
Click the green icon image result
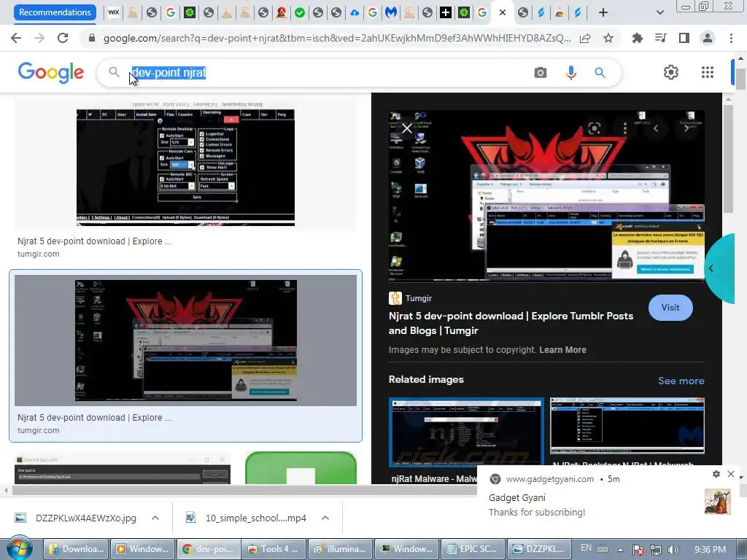click(301, 467)
